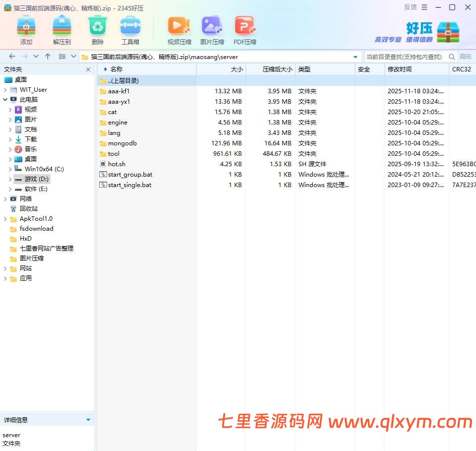
Task: Open the 图片压缩 image compression tool
Action: [x=212, y=27]
